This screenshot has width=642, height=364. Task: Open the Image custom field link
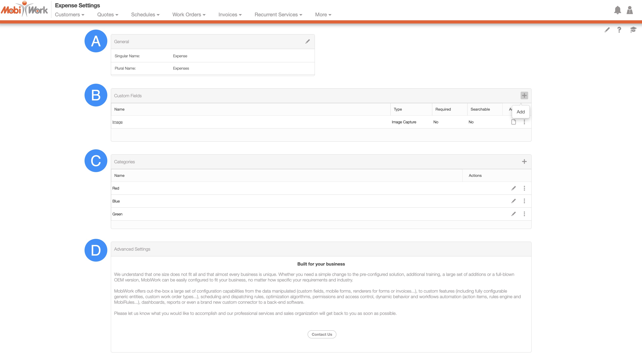[x=117, y=122]
